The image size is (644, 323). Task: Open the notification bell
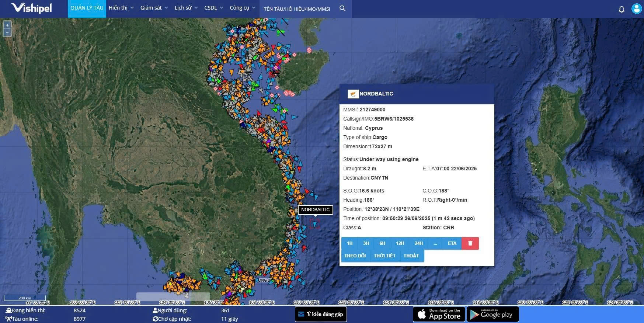[622, 9]
